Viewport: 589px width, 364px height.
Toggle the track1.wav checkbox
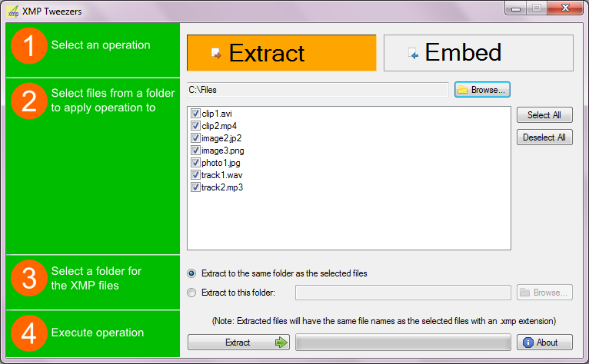click(195, 175)
